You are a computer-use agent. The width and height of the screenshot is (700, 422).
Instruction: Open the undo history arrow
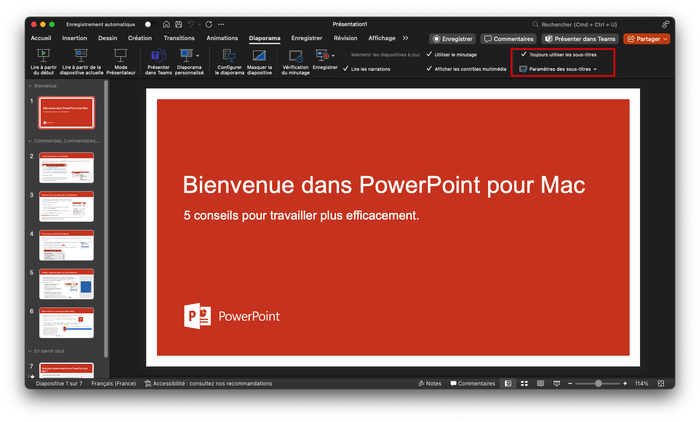coord(199,24)
